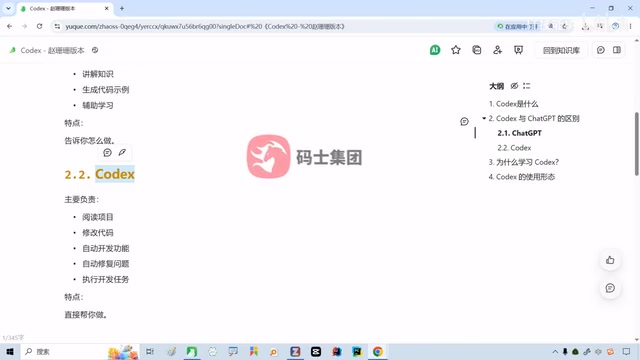Open the Windows Start menu
The width and height of the screenshot is (640, 360).
[10, 351]
